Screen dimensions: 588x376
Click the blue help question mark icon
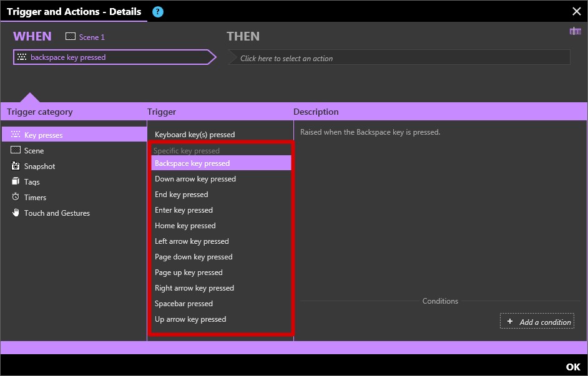(158, 11)
